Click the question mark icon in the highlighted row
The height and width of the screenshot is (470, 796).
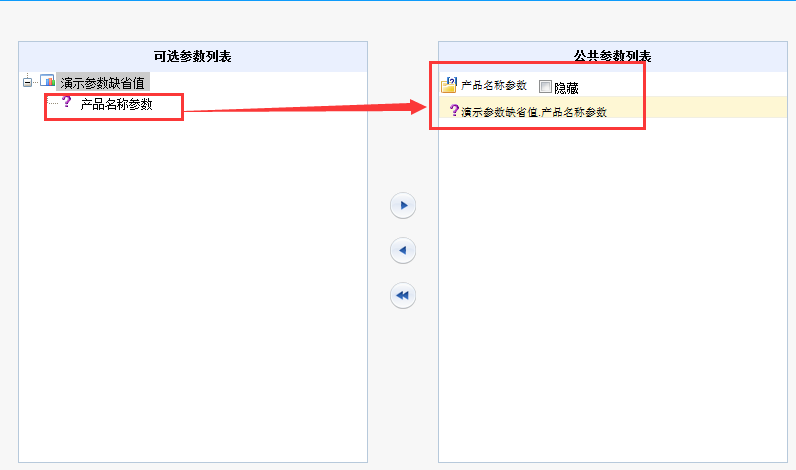(x=454, y=110)
